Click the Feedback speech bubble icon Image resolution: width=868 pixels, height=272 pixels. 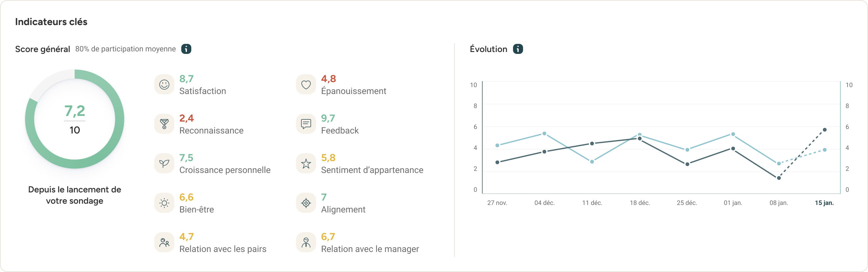(x=306, y=124)
